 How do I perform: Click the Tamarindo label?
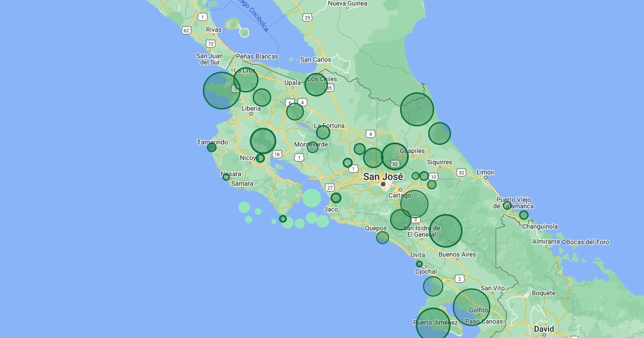213,142
